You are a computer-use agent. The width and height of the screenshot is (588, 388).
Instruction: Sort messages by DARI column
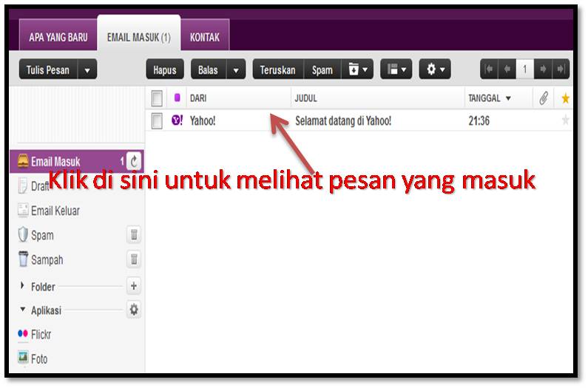coord(198,98)
